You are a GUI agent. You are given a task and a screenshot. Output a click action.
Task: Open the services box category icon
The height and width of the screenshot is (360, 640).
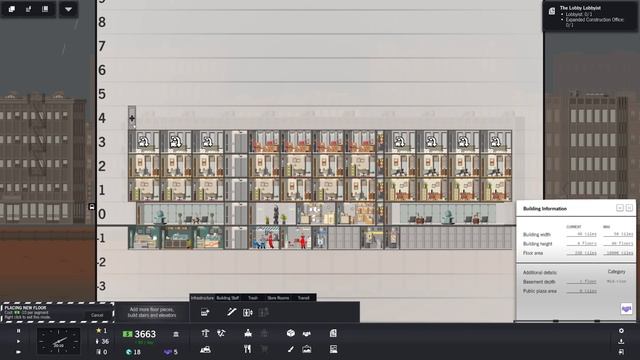pyautogui.click(x=291, y=333)
